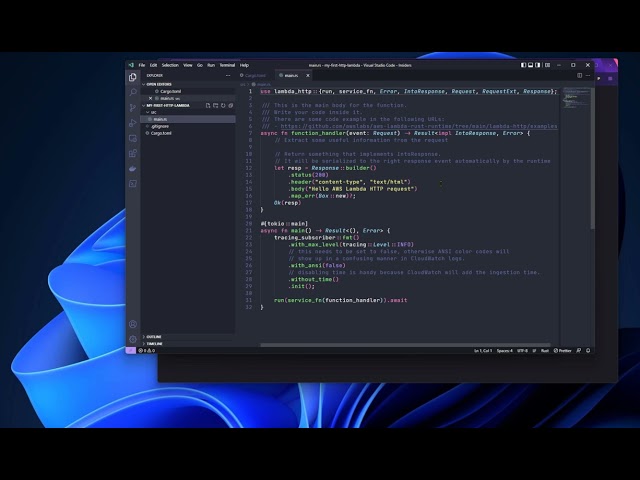Click src in the breadcrumb
This screenshot has height=480, width=640.
242,84
